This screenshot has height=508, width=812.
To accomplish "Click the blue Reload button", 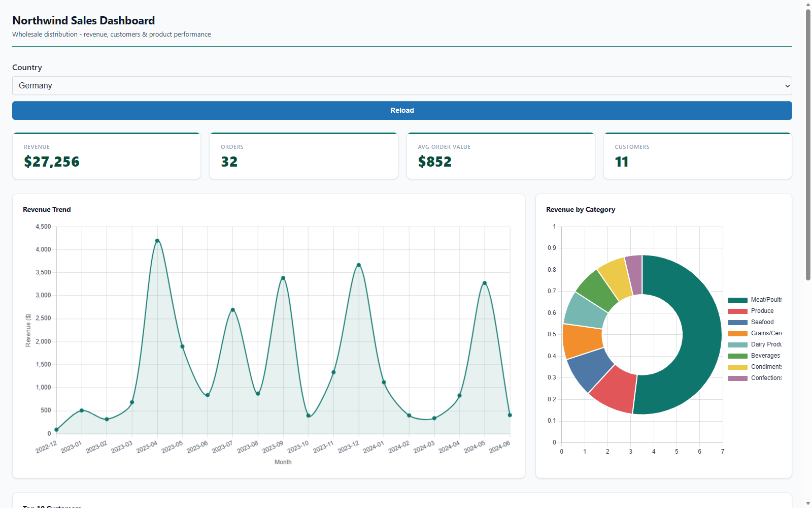I will [402, 110].
